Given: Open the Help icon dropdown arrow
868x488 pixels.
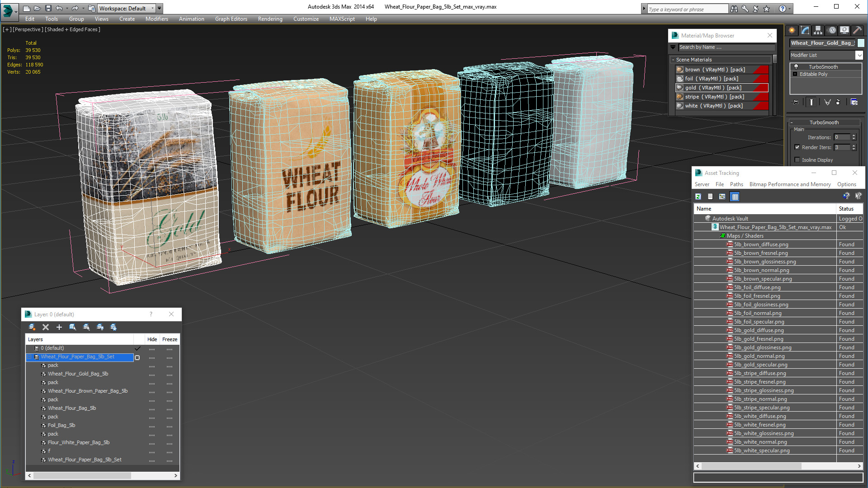Looking at the screenshot, I should [790, 9].
